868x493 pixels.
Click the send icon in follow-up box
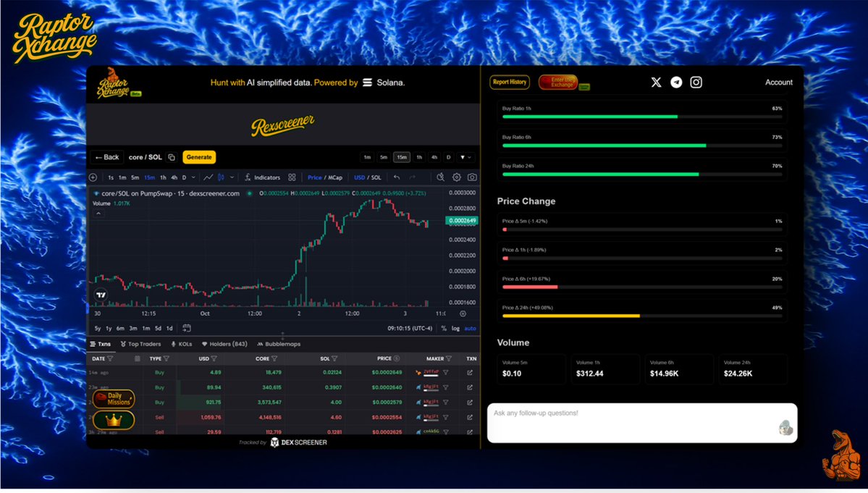pos(785,428)
